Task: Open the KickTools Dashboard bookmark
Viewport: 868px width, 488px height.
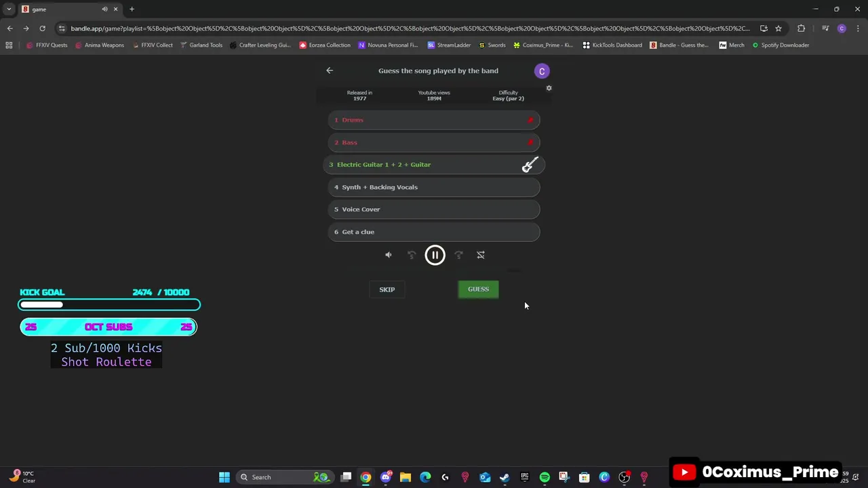Action: (x=612, y=45)
